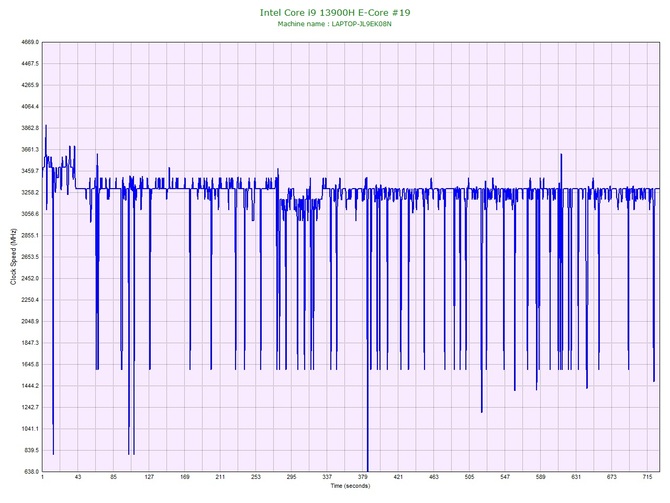Click the 'Clock Speed (MHz)' axis label
Screen dimensions: 670x503
13,257
